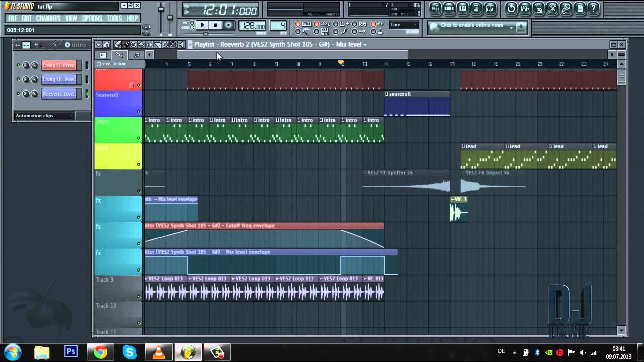Activate the Playlist snap magnet icon
The height and width of the screenshot is (362, 644).
click(x=107, y=45)
